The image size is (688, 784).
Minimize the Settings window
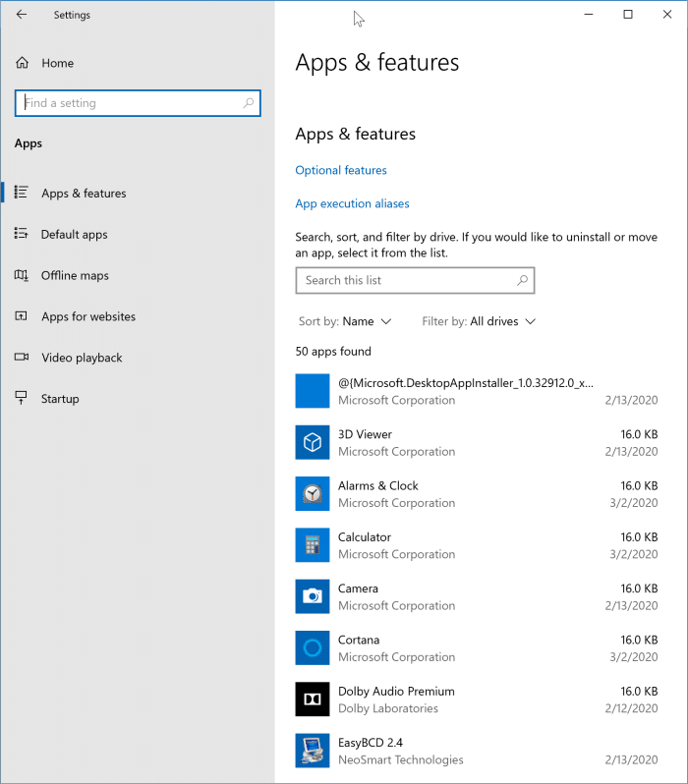click(589, 15)
